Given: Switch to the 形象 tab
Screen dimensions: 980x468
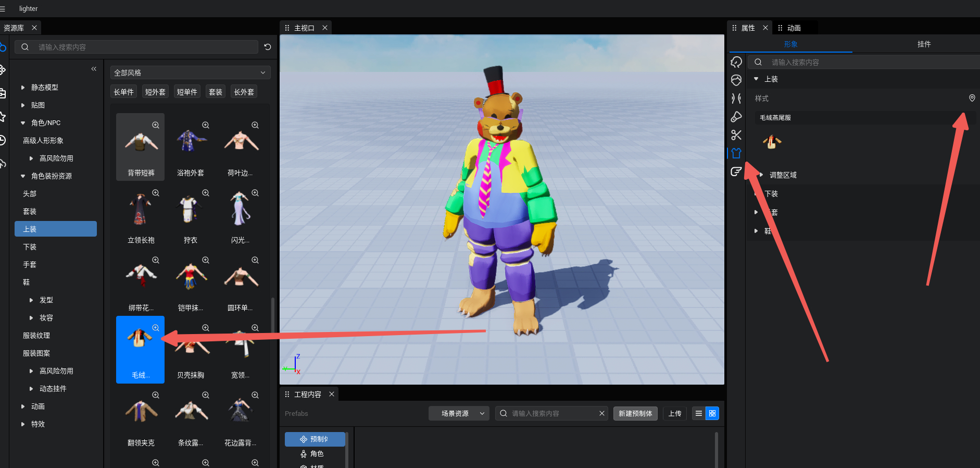Looking at the screenshot, I should click(790, 44).
